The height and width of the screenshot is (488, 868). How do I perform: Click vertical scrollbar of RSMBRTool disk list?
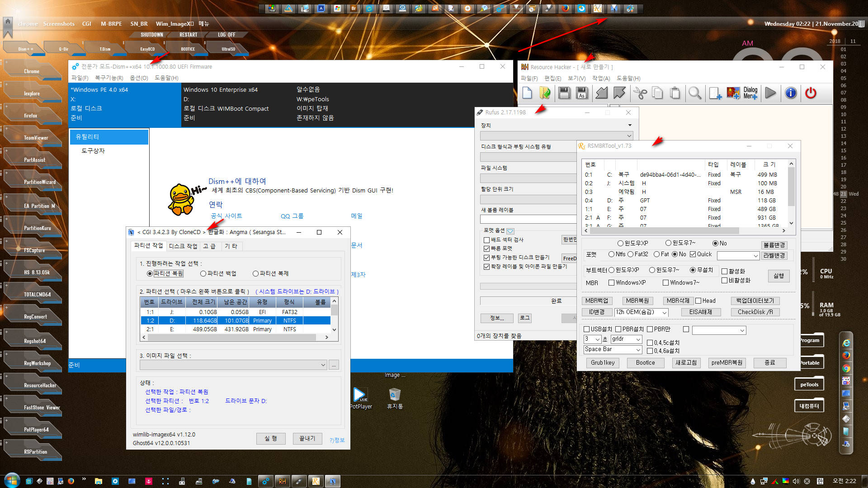791,193
